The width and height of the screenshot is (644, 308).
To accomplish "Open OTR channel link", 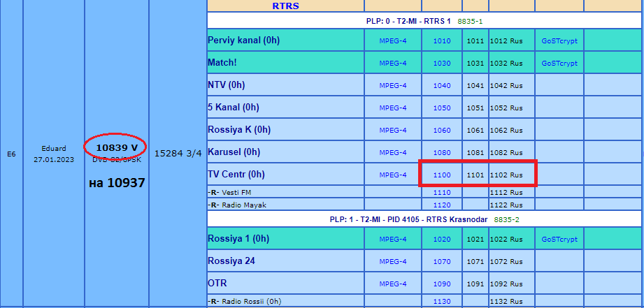I will click(x=217, y=284).
